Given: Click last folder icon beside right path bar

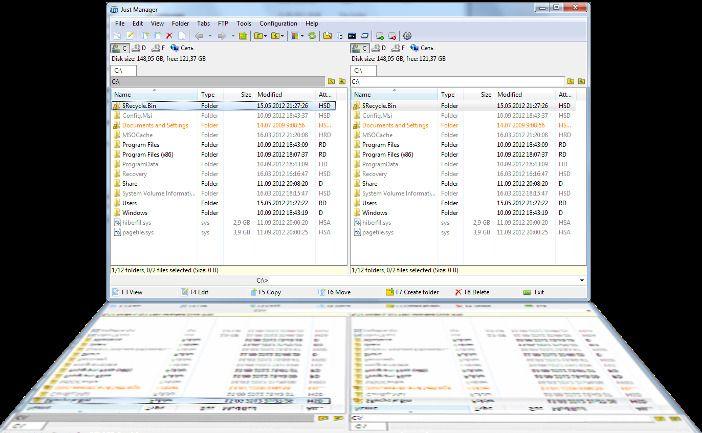Looking at the screenshot, I should 581,81.
